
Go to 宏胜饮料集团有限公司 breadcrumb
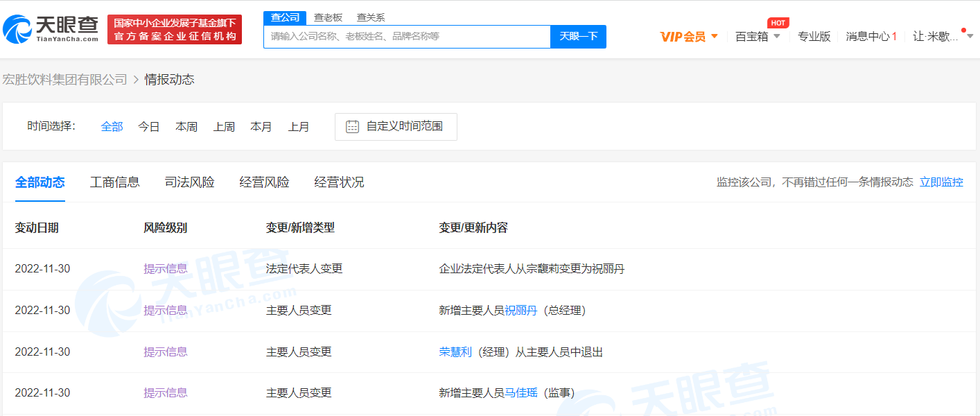(65, 80)
